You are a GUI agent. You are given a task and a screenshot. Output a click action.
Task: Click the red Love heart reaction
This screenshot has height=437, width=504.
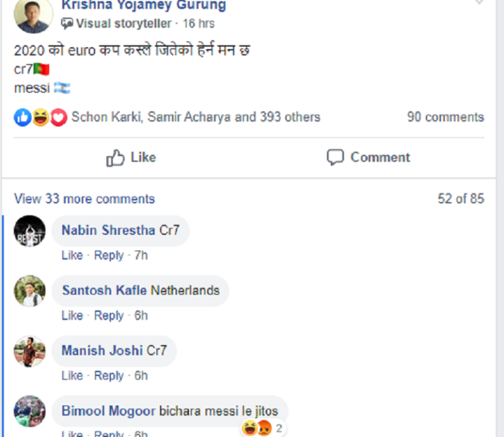[58, 117]
